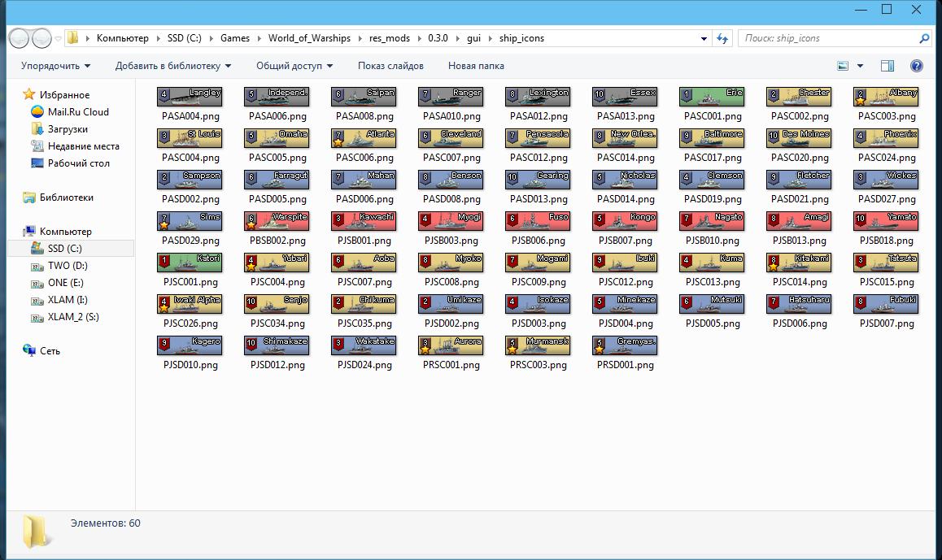Open the recent locations dropdown arrow
The image size is (942, 560).
pos(59,38)
